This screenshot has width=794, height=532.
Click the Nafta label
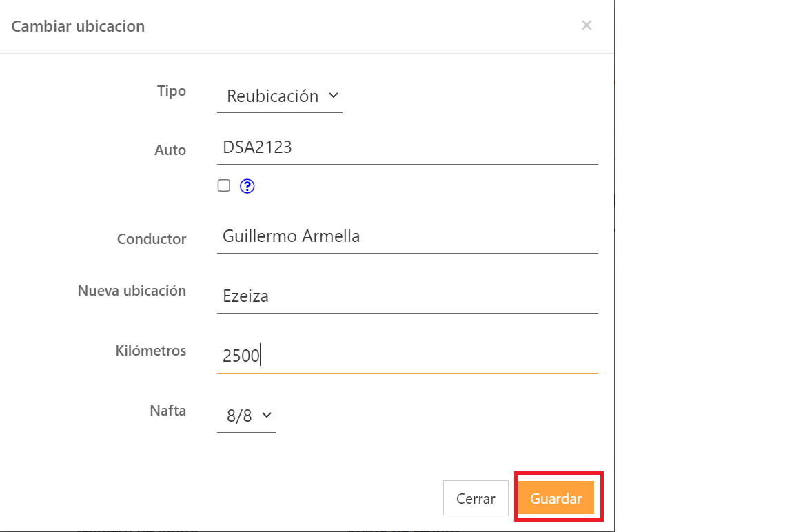(168, 411)
